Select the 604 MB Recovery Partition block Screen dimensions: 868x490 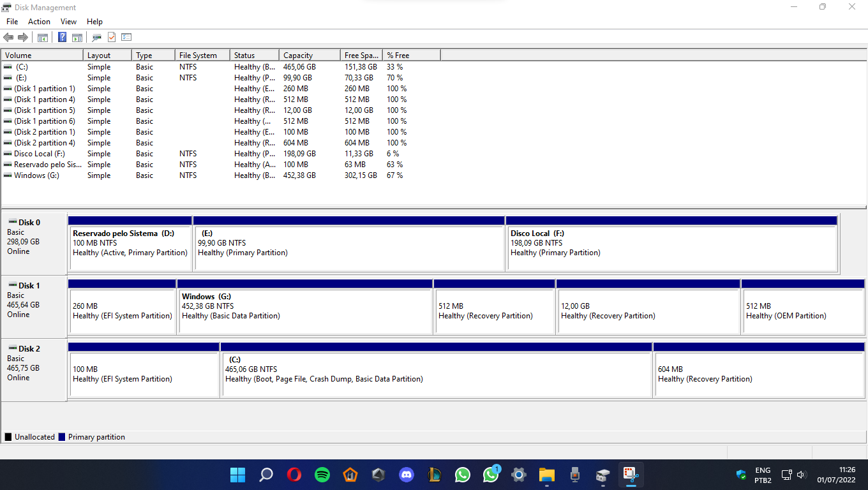[x=759, y=370]
